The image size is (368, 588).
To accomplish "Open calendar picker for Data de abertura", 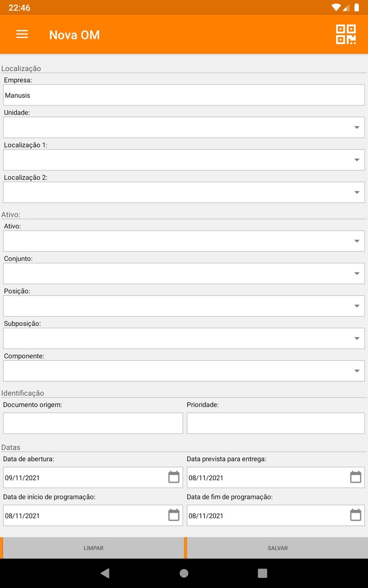I will (x=174, y=477).
